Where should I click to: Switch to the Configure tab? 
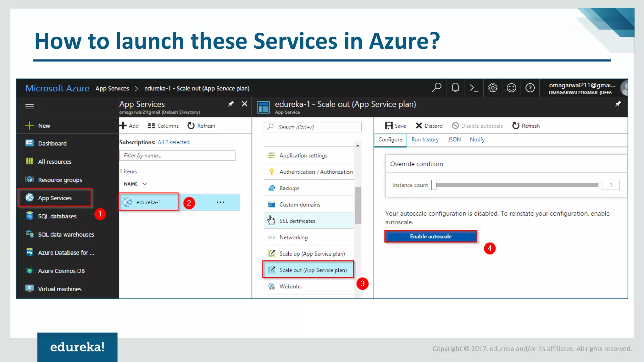[x=390, y=140]
